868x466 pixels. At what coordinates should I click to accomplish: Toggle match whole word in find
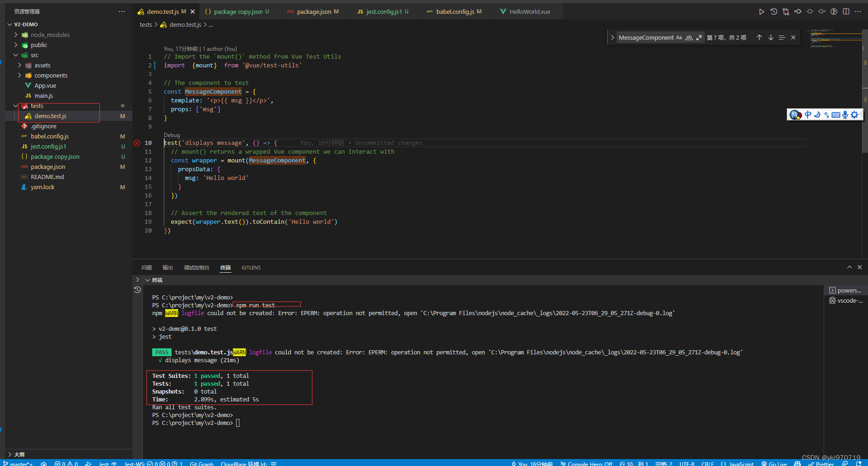689,37
